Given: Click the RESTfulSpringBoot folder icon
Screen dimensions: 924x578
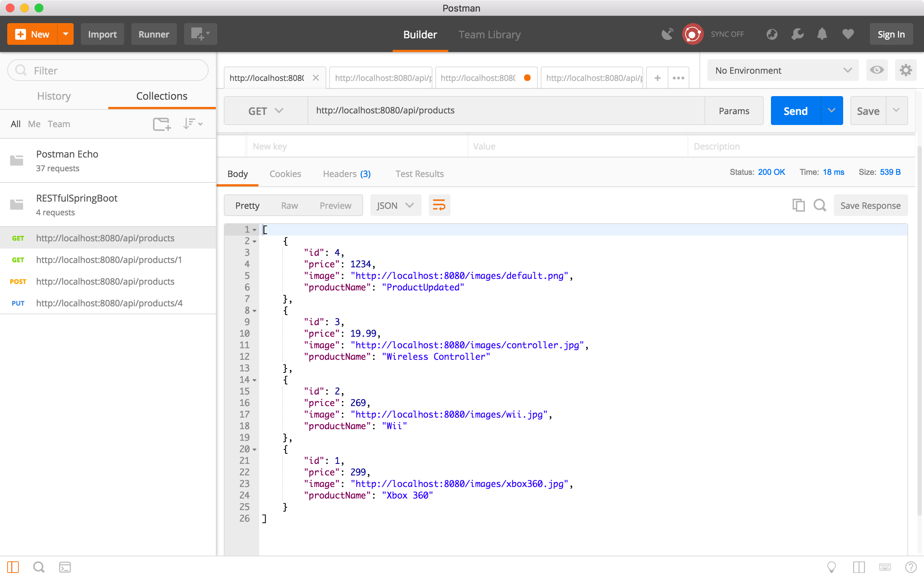Looking at the screenshot, I should coord(16,204).
